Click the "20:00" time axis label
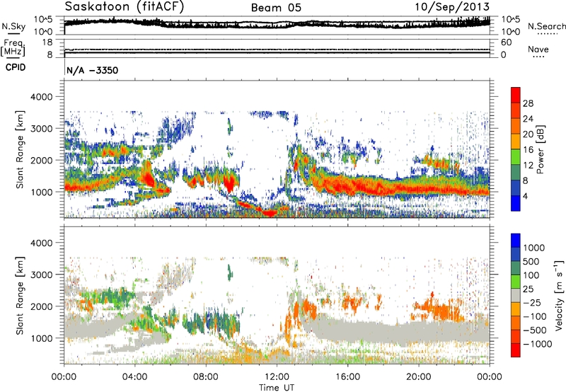566x392 pixels. point(419,377)
